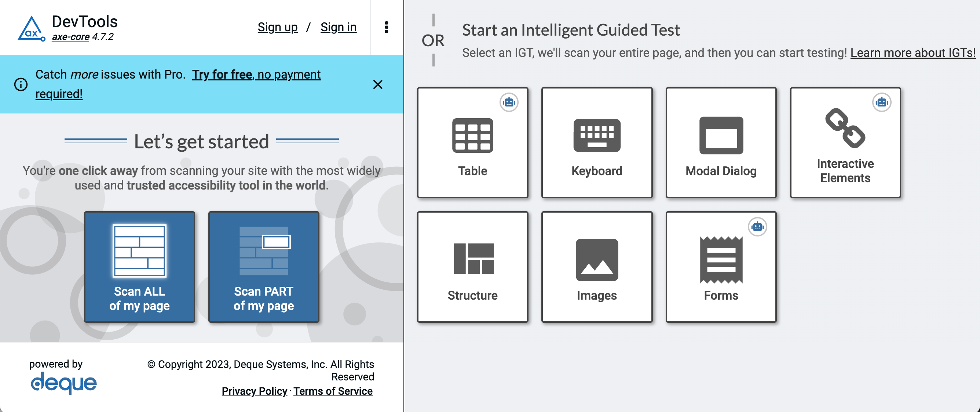This screenshot has width=980, height=412.
Task: Open the Modal Dialog guided test
Action: [x=721, y=143]
